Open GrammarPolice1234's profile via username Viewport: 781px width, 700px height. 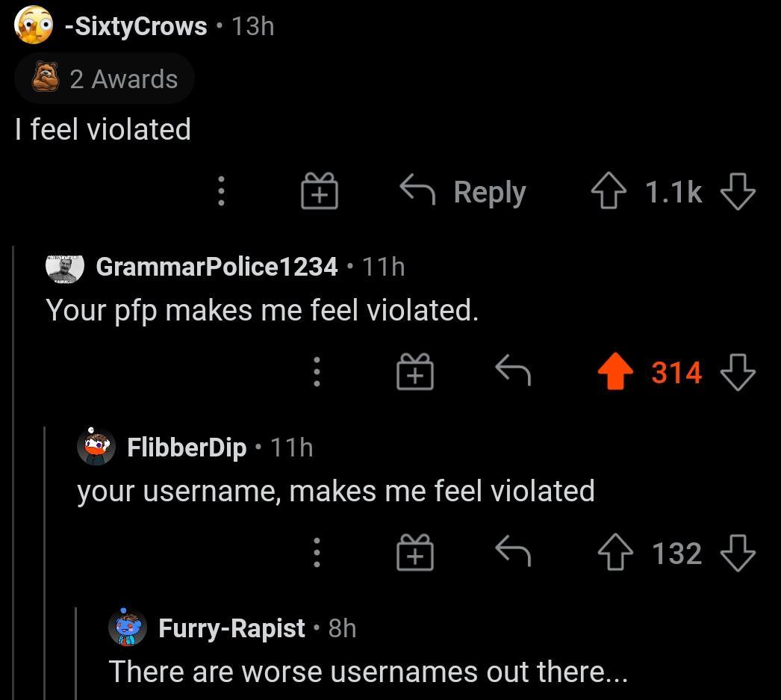[x=216, y=267]
